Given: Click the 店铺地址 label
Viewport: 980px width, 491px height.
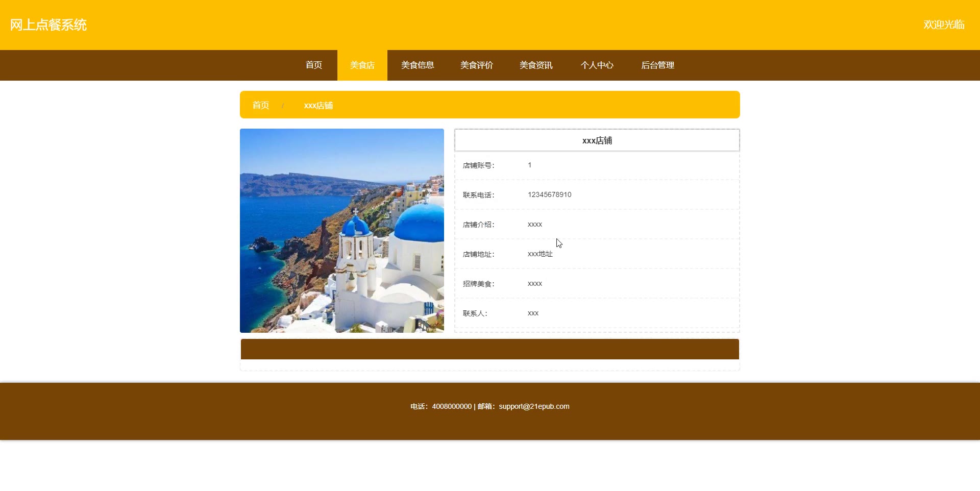Looking at the screenshot, I should (x=478, y=254).
